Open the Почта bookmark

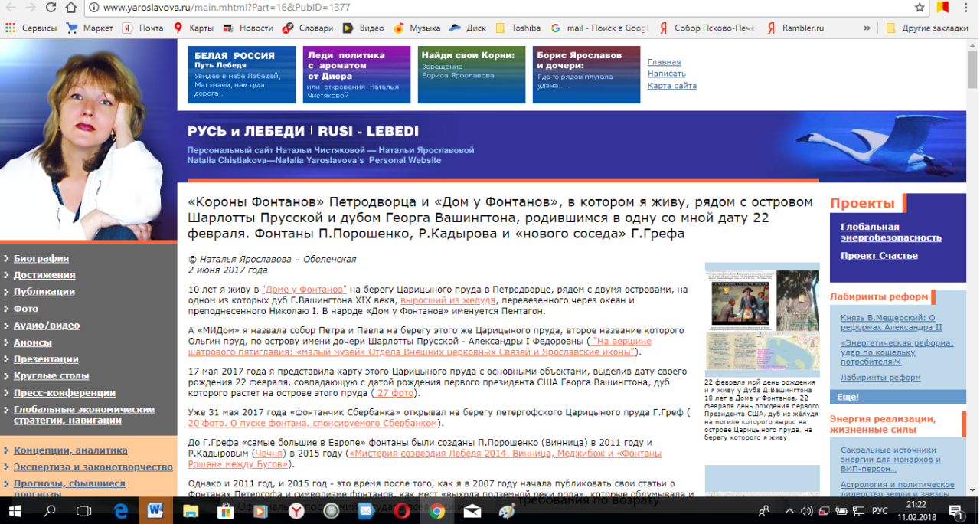point(143,28)
